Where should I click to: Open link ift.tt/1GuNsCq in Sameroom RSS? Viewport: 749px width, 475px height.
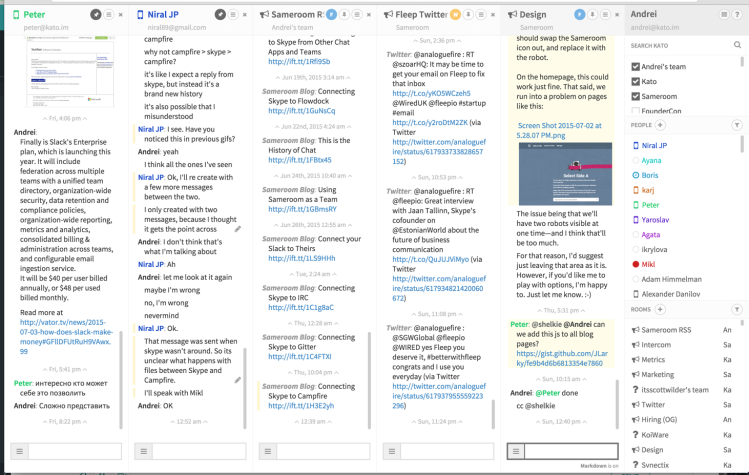[x=301, y=110]
